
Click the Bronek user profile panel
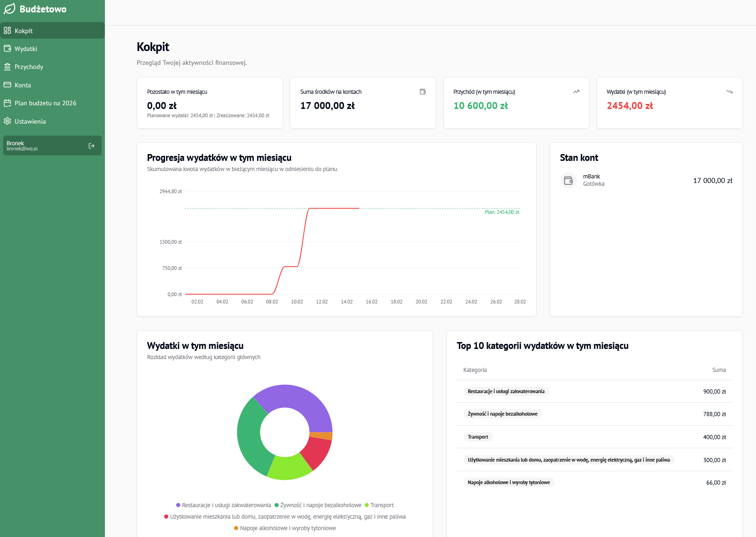click(x=52, y=145)
